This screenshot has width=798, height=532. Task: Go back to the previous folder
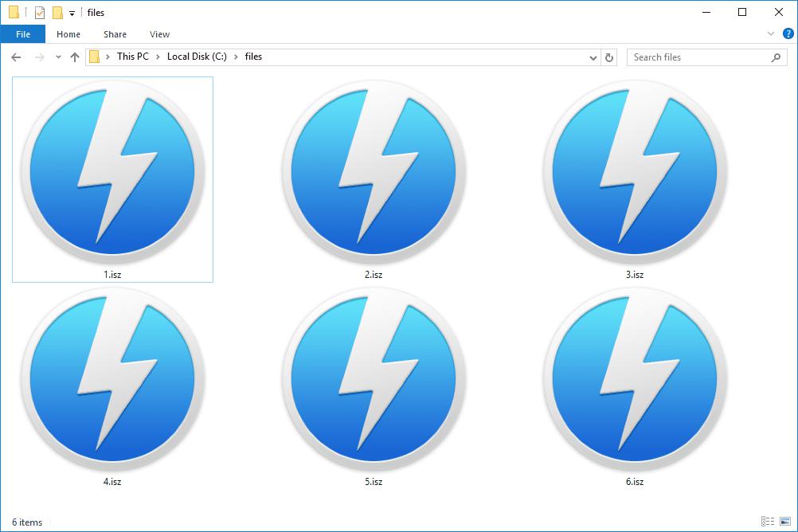pos(16,57)
